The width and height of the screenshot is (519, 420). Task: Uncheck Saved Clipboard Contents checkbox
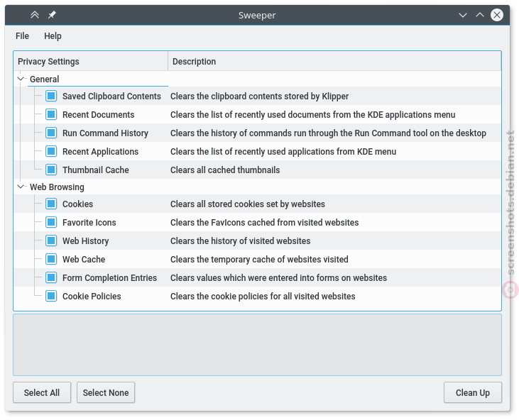tap(51, 96)
